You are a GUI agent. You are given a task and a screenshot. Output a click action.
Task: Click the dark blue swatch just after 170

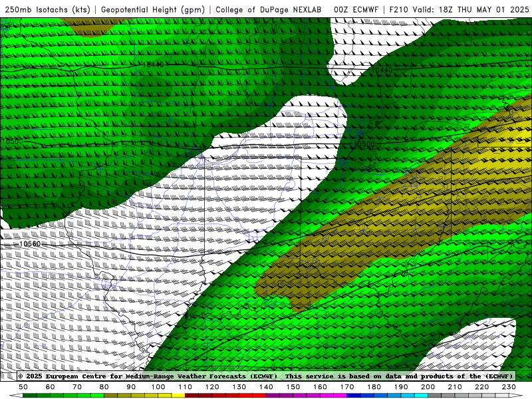click(x=354, y=396)
